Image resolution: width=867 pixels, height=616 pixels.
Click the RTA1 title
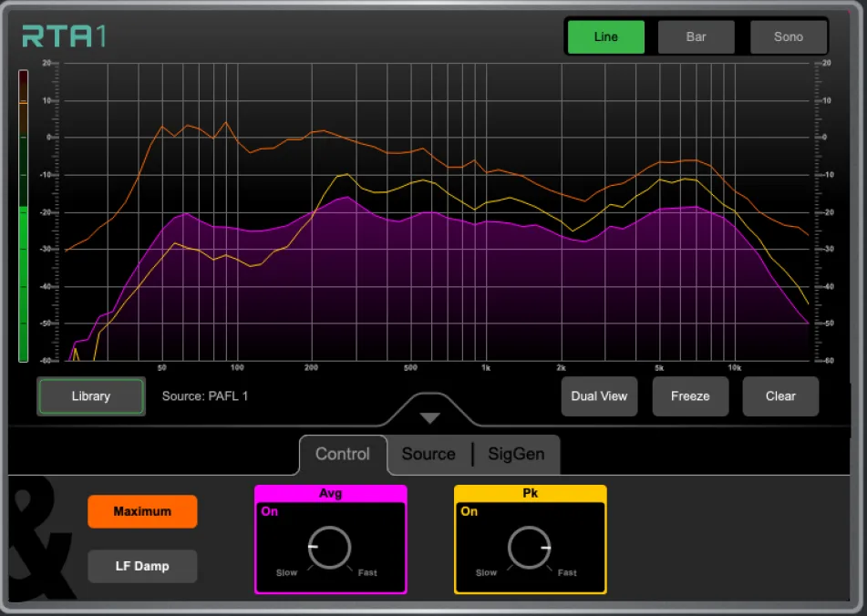[x=64, y=36]
